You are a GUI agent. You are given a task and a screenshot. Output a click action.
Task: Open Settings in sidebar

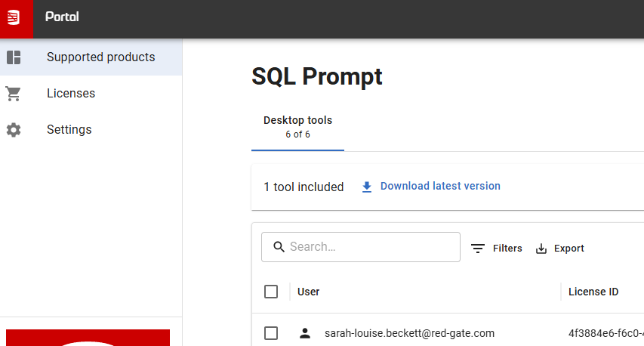[x=91, y=129]
